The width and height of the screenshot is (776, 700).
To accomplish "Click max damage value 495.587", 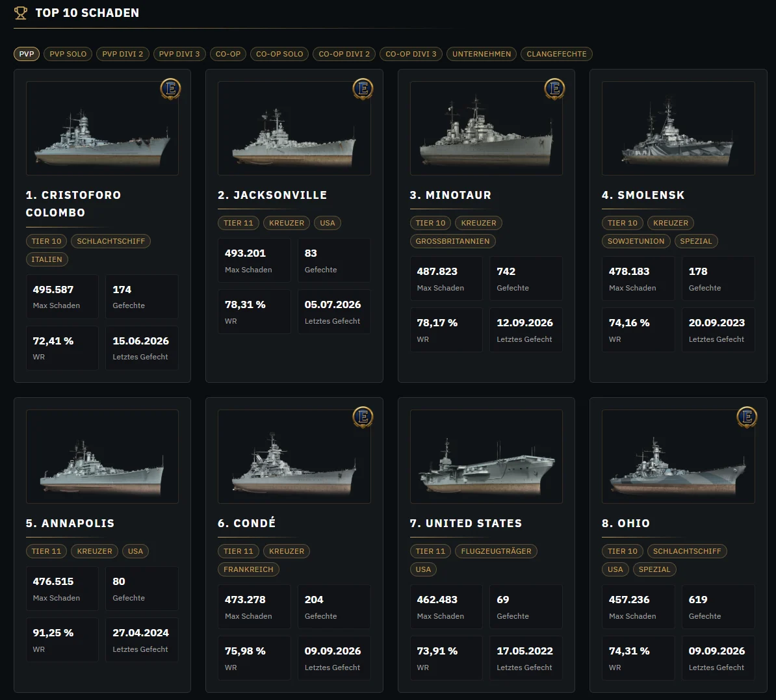I will pos(53,290).
